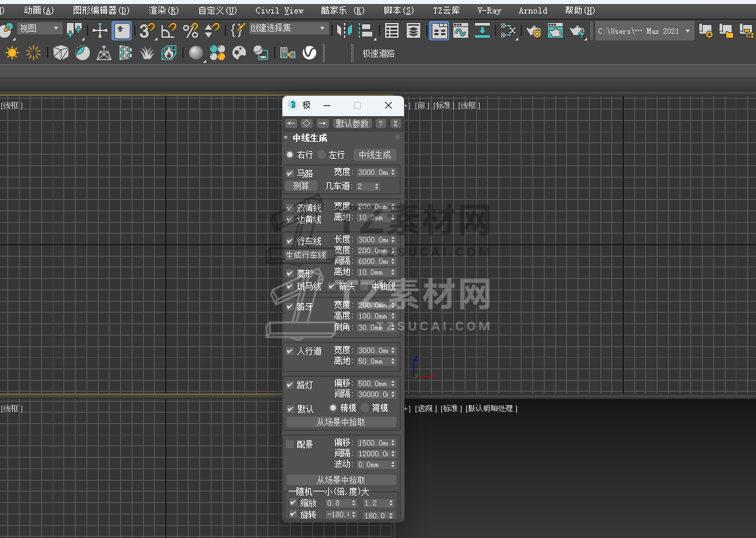This screenshot has width=756, height=538.
Task: Toggle the 路灯 checkbox
Action: click(290, 385)
